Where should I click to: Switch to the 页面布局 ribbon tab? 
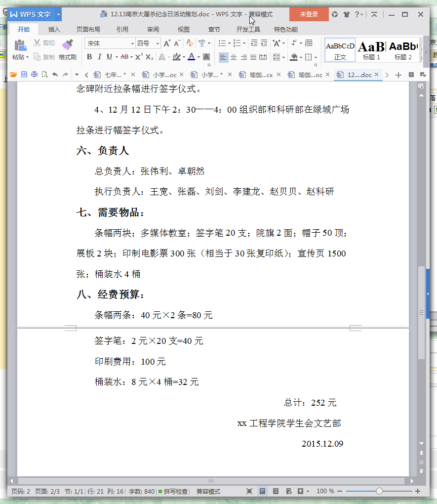click(88, 29)
